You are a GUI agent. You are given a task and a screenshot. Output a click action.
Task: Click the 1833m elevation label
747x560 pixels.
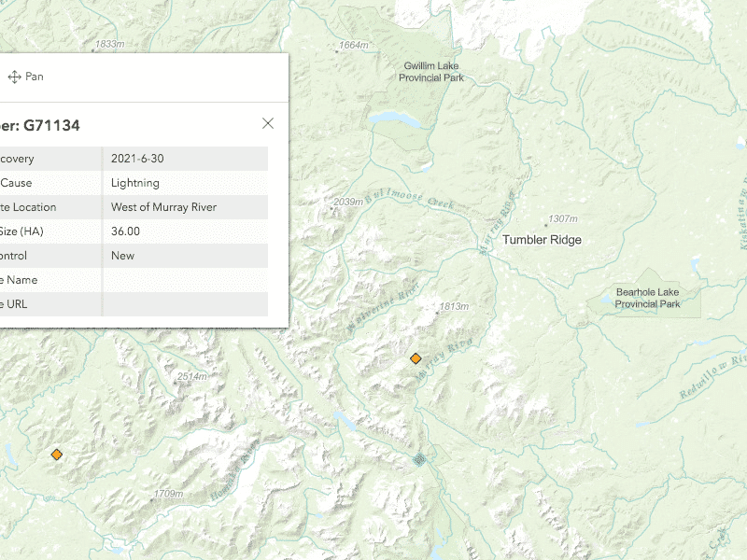click(x=108, y=45)
